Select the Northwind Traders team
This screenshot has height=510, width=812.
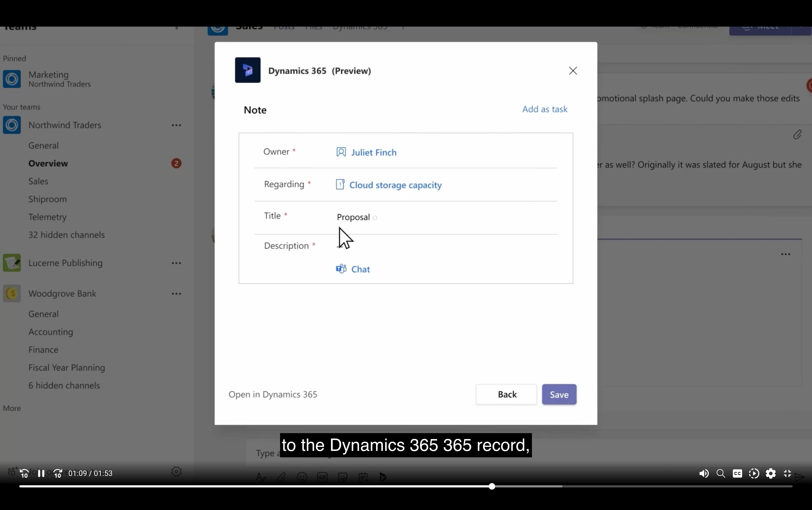(x=65, y=125)
